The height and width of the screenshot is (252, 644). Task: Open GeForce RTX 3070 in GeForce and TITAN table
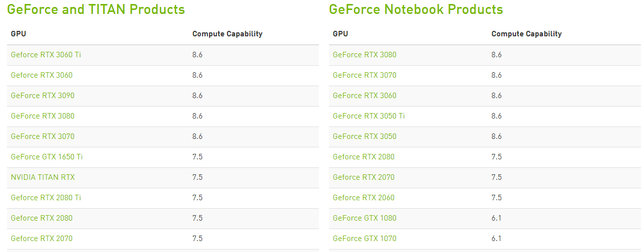tap(43, 136)
